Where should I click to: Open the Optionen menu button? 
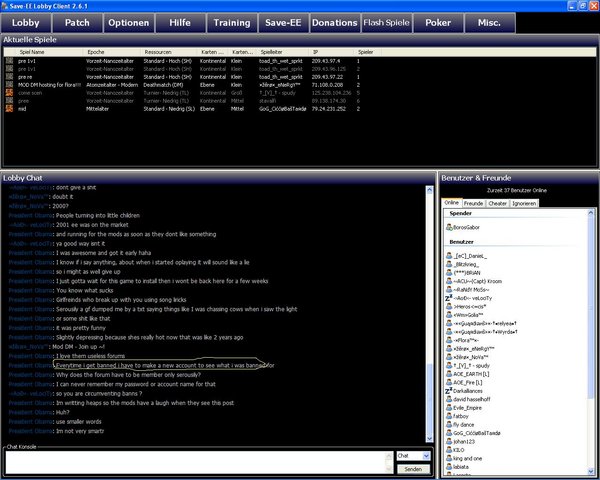coord(128,21)
